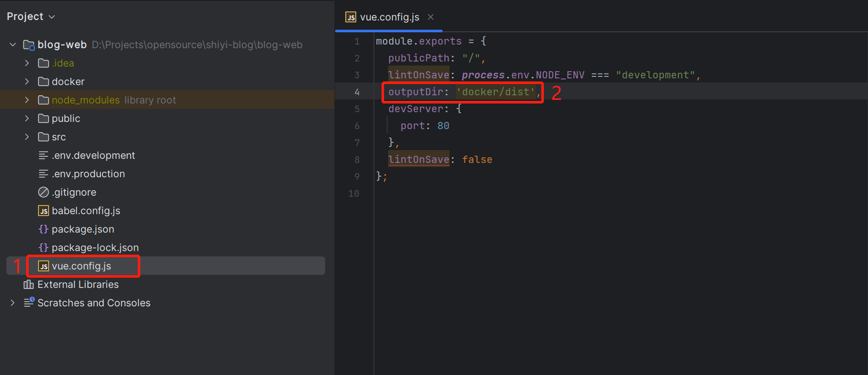Expand the .idea folder
Image resolution: width=868 pixels, height=375 pixels.
(27, 63)
